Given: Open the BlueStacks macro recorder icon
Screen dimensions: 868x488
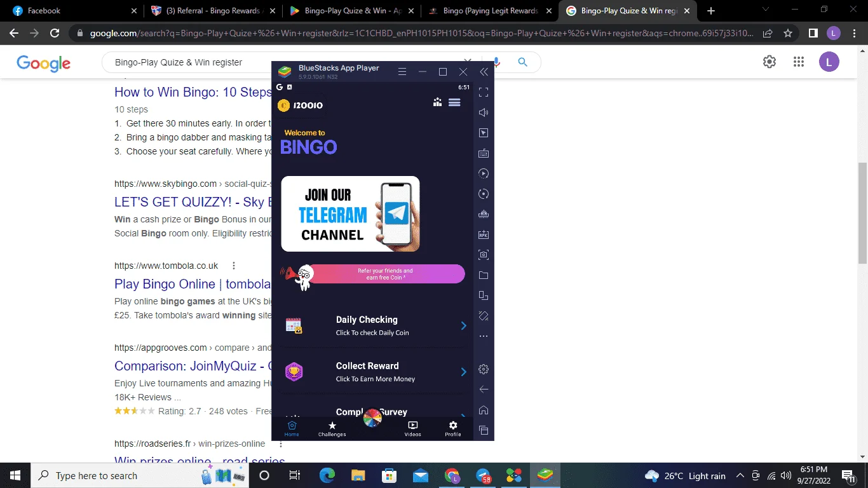Looking at the screenshot, I should [x=484, y=173].
